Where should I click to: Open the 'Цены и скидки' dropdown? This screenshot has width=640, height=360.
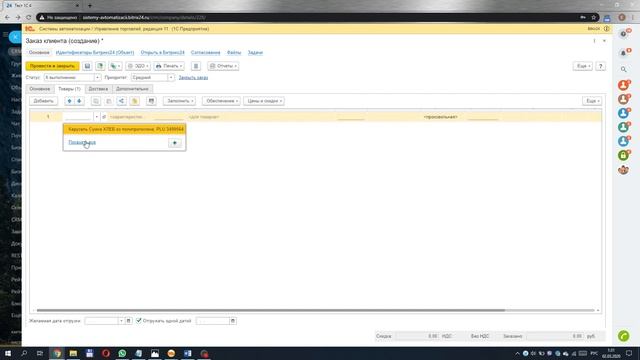pos(264,101)
